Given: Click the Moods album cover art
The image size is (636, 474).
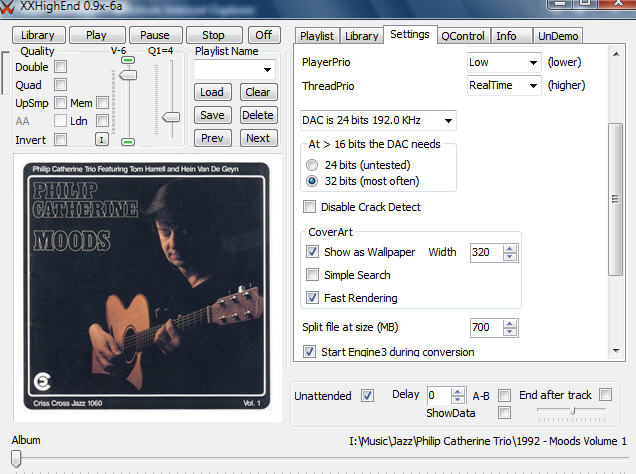Looking at the screenshot, I should tap(147, 286).
